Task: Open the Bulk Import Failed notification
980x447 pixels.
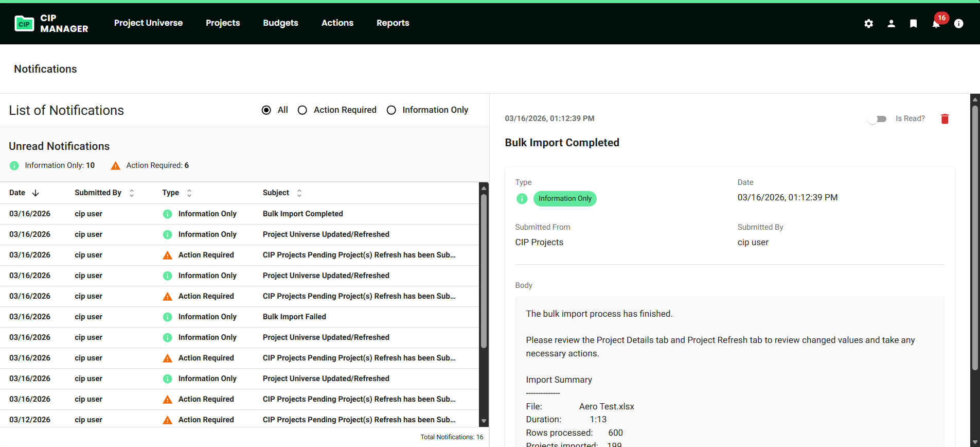Action: click(x=294, y=317)
